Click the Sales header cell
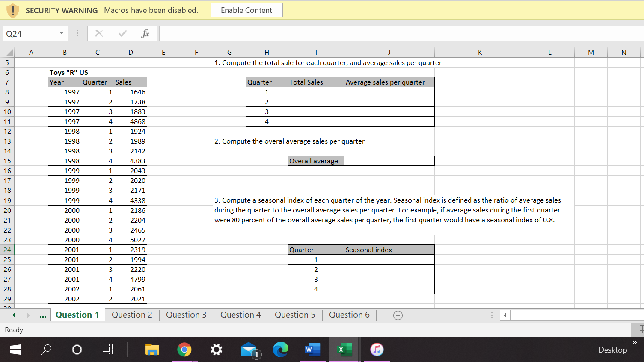The height and width of the screenshot is (362, 644). pos(131,82)
